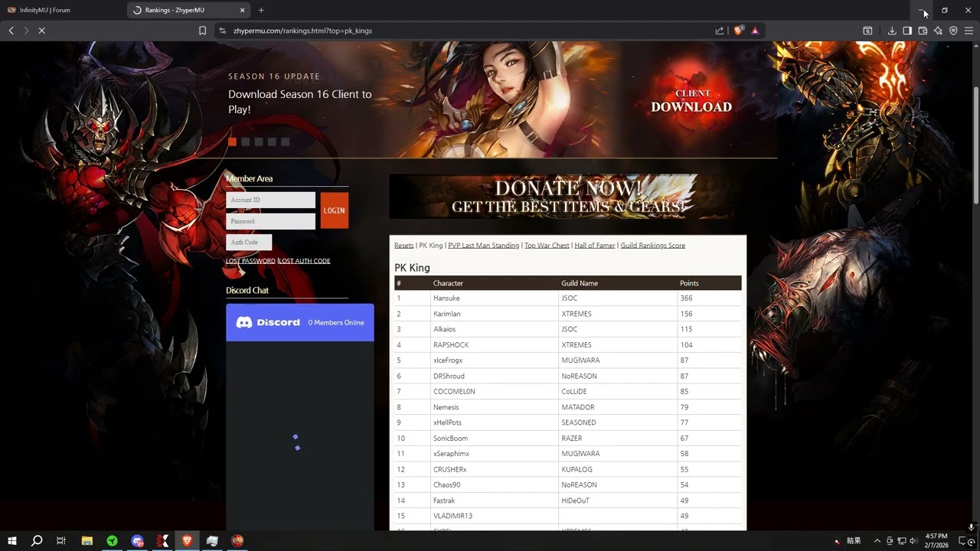Toggle the browser sidebar panel icon
Screen dimensions: 980x551
pos(907,31)
